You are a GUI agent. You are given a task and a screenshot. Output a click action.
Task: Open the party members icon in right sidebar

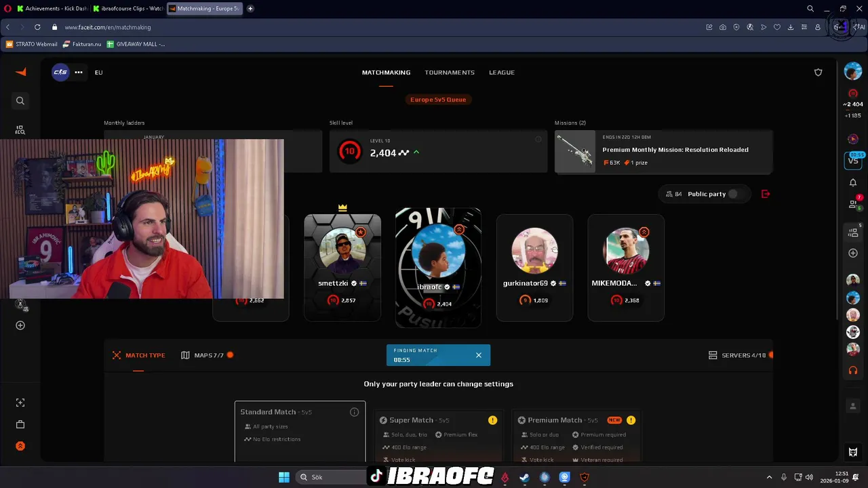[x=853, y=232]
